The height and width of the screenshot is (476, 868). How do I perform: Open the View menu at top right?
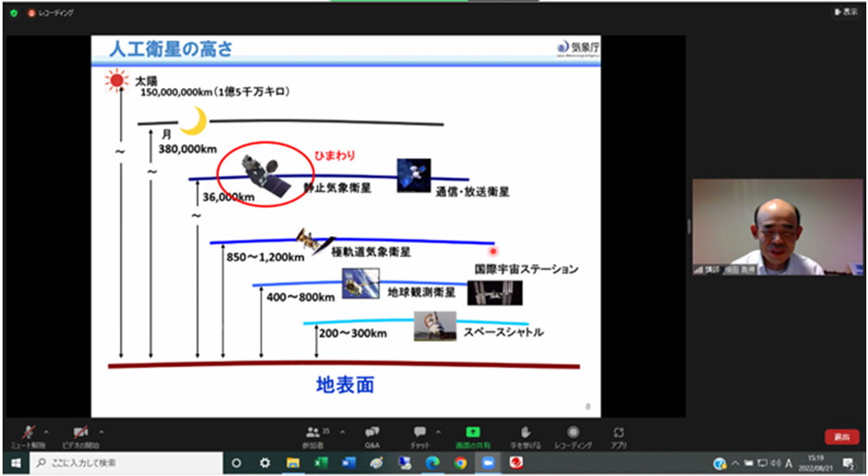[x=848, y=12]
